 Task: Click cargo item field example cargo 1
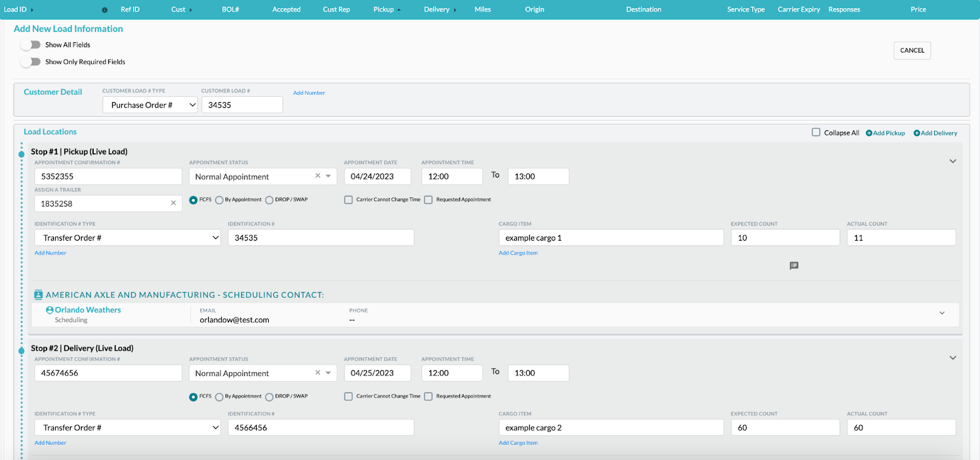point(611,238)
